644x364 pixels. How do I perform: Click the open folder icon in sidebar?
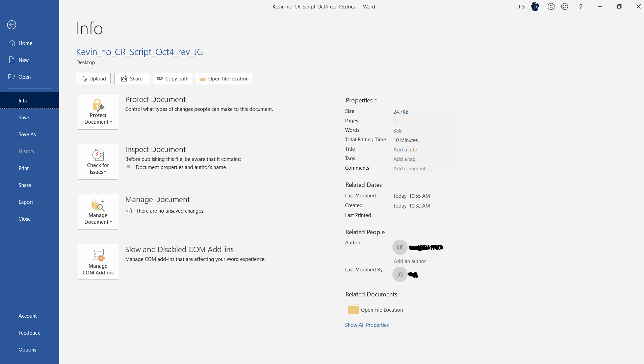pyautogui.click(x=12, y=77)
